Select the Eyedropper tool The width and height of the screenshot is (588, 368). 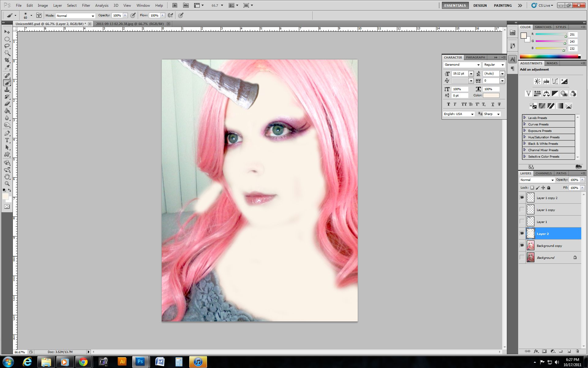[7, 67]
